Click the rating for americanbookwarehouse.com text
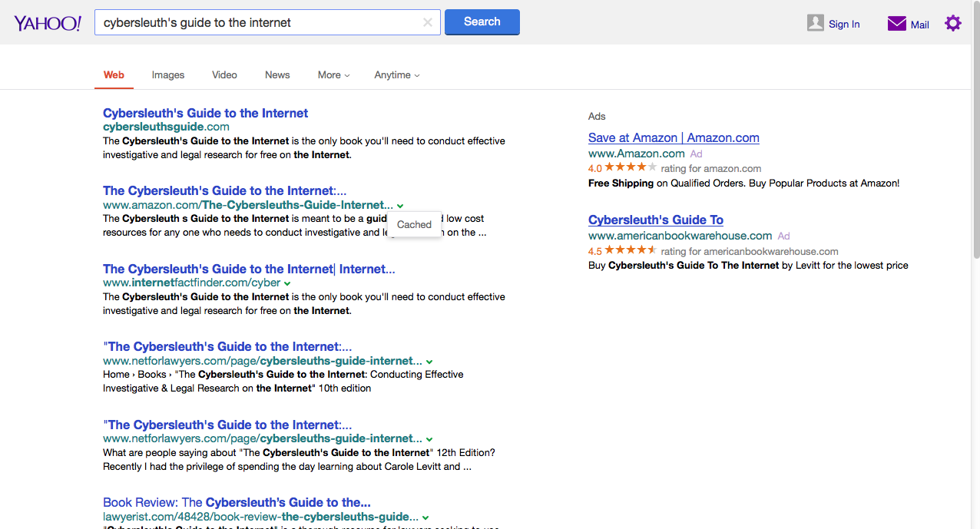The image size is (980, 529). (750, 251)
